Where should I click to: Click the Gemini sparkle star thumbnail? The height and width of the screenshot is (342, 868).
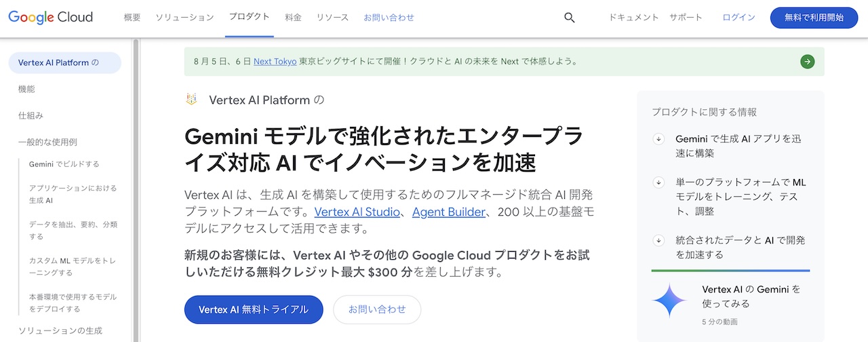coord(669,301)
